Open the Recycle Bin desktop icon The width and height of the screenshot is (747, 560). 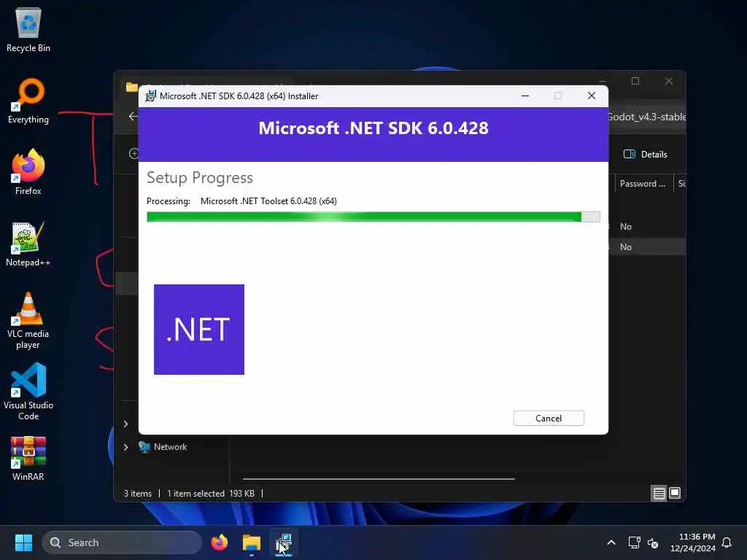pyautogui.click(x=28, y=29)
